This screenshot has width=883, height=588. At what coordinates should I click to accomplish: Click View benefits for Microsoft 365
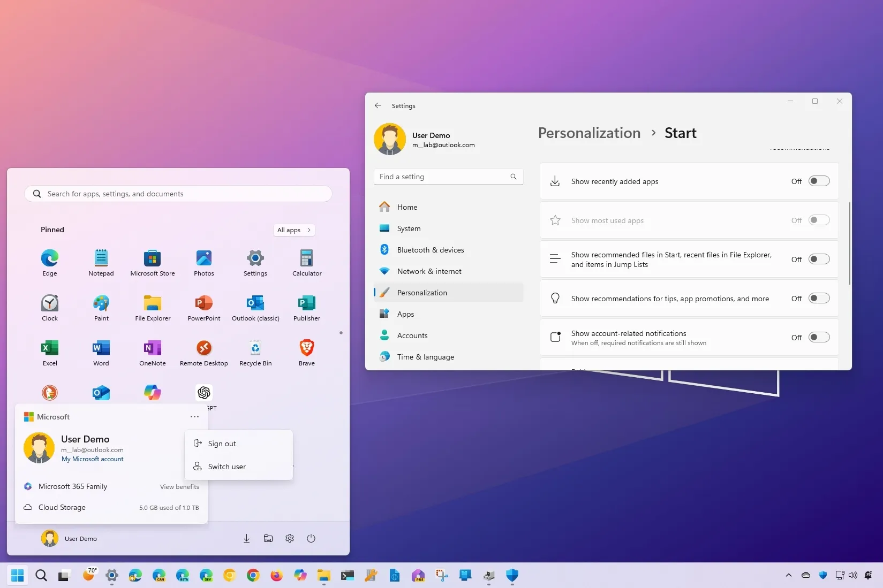click(179, 487)
